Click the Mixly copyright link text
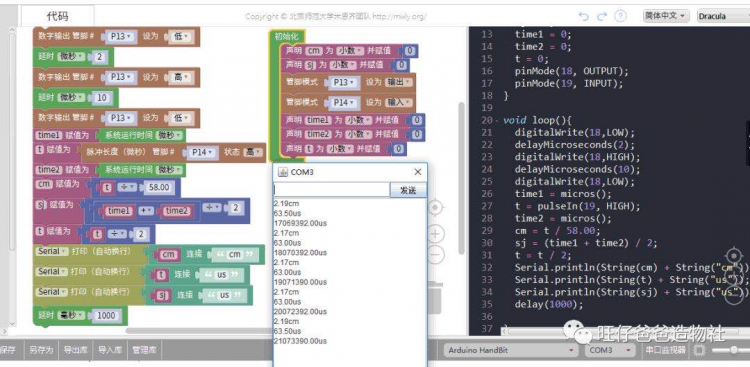The height and width of the screenshot is (367, 750). click(x=336, y=17)
